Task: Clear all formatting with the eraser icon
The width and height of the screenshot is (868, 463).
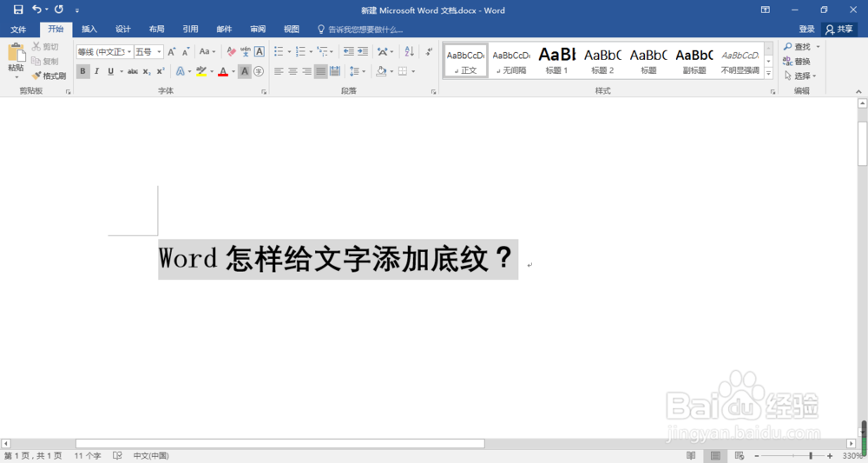Action: tap(232, 51)
